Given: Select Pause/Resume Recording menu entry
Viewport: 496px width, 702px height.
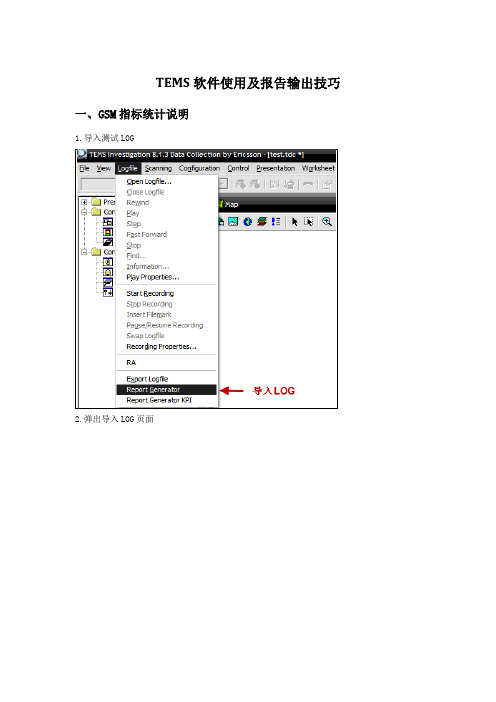Looking at the screenshot, I should (x=167, y=325).
